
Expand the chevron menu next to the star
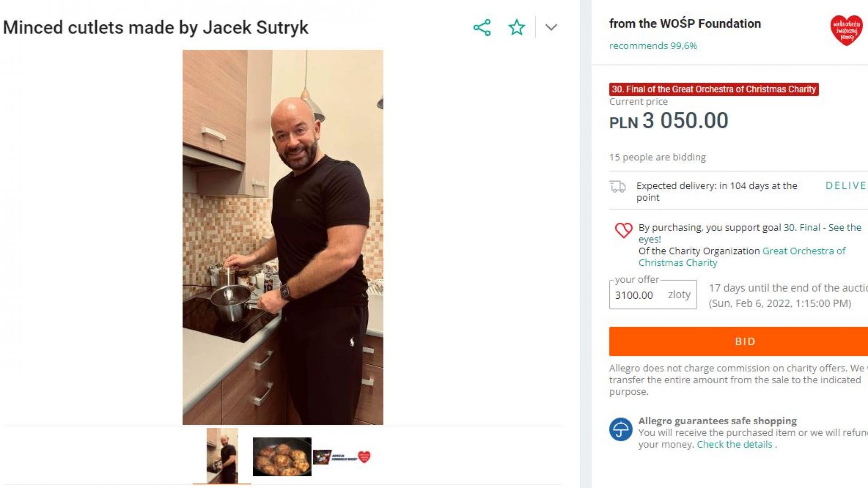551,28
